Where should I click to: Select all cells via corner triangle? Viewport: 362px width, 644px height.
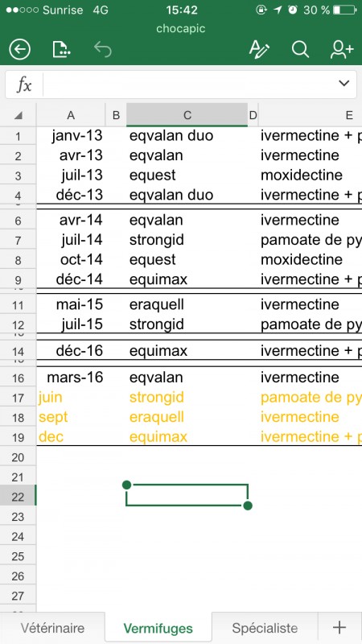[x=18, y=115]
